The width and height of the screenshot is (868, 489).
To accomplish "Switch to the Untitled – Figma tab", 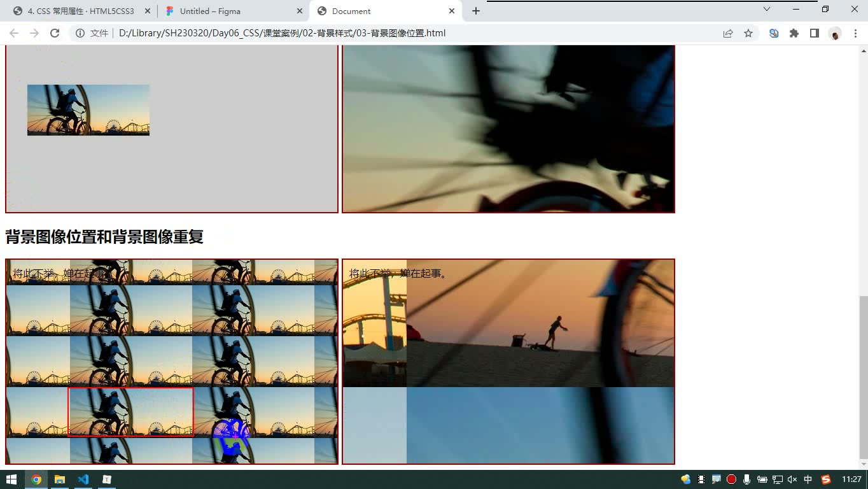I will point(233,11).
